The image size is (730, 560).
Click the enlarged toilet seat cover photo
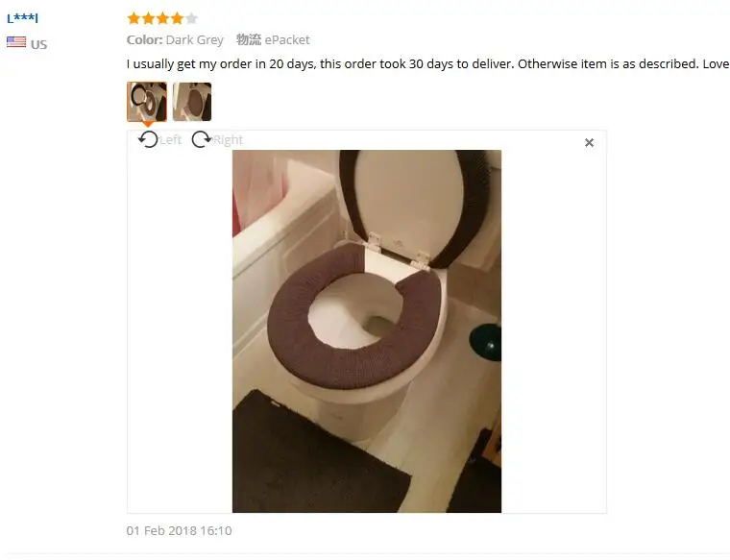pyautogui.click(x=367, y=331)
